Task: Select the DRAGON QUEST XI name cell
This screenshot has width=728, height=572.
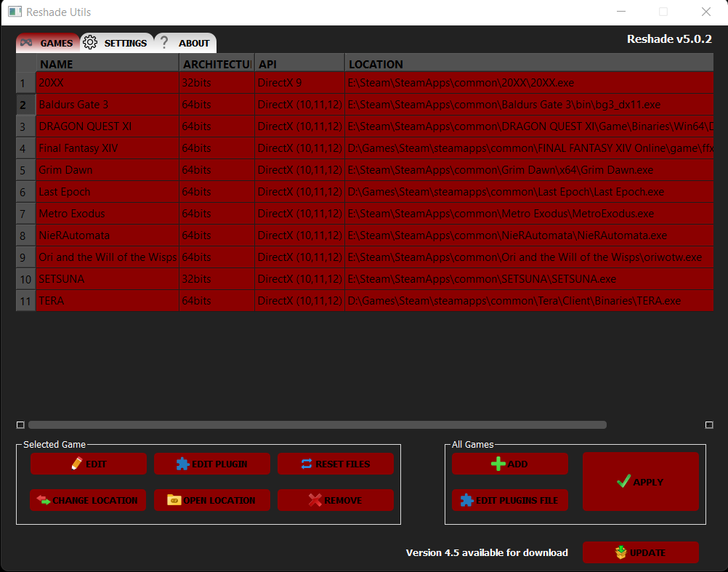Action: click(108, 126)
